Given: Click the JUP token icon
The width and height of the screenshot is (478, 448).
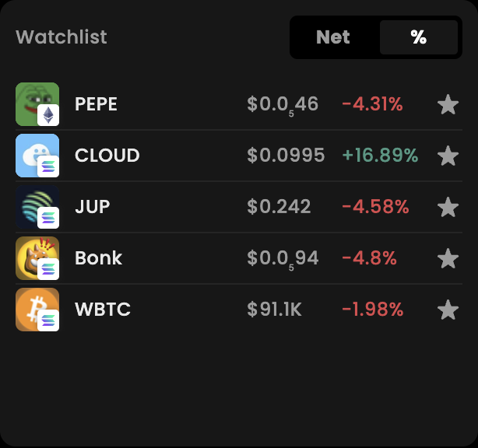Looking at the screenshot, I should [35, 206].
